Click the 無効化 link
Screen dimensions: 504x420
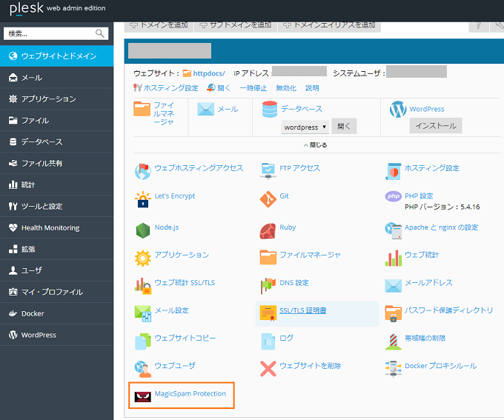(286, 88)
